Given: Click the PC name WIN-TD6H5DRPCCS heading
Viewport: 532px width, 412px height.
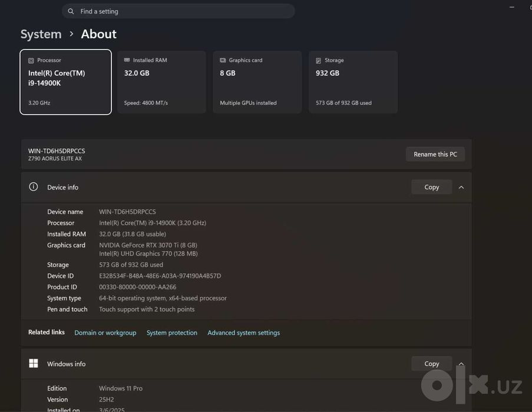Looking at the screenshot, I should click(x=57, y=151).
